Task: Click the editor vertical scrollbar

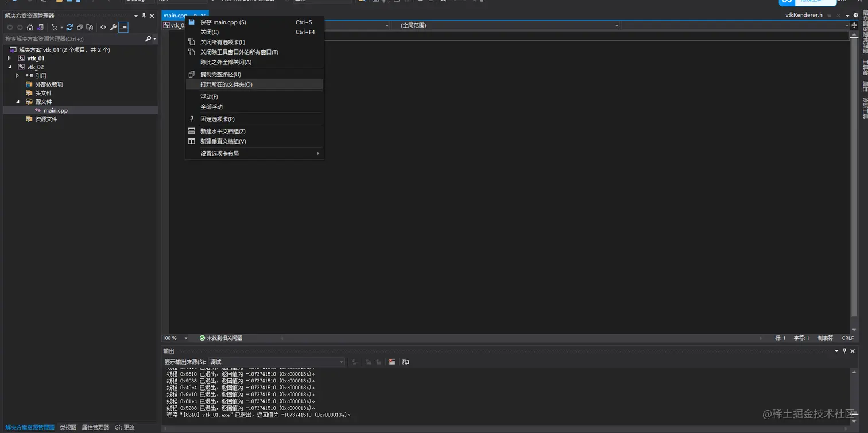Action: tap(854, 178)
